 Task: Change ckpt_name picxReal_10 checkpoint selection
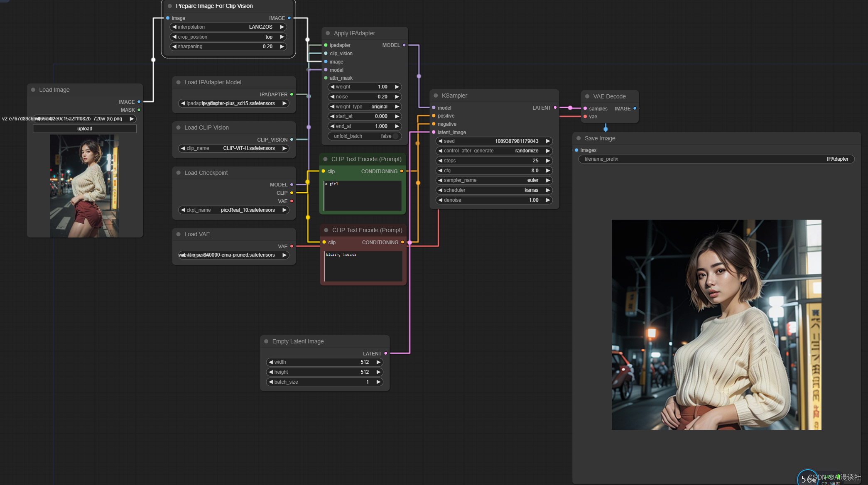point(234,210)
